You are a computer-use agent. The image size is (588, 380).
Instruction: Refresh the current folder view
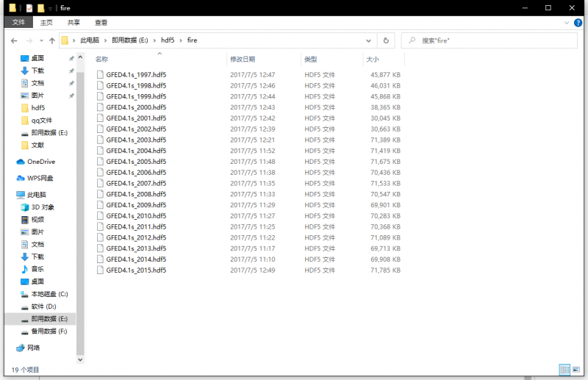coord(386,40)
